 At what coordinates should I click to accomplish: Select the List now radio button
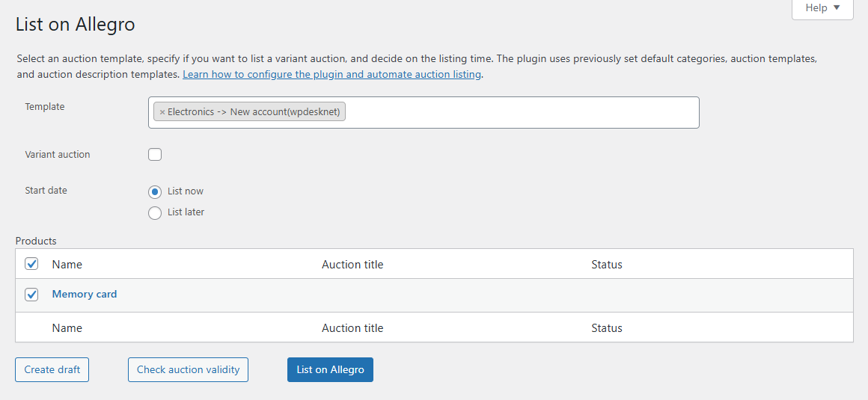click(155, 191)
